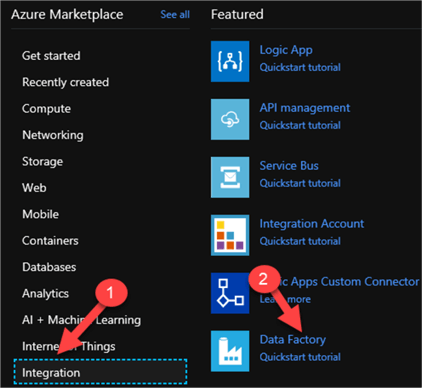Select the Integration category
The height and width of the screenshot is (388, 422).
click(100, 372)
